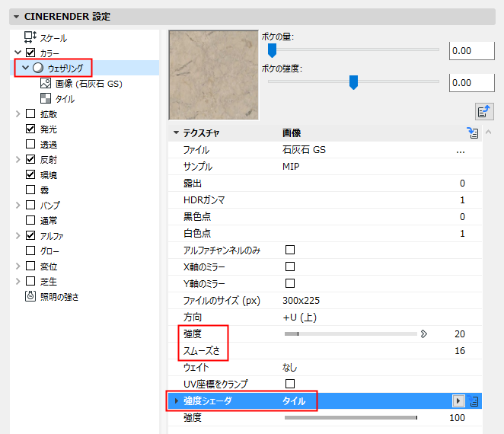Enable the 通常 channel checkbox

click(x=30, y=220)
